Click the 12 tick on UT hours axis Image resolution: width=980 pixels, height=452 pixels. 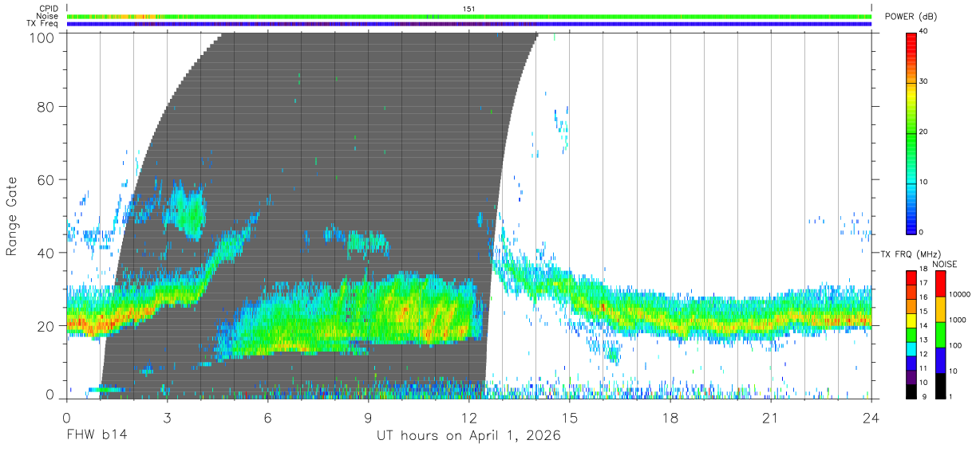pyautogui.click(x=468, y=418)
